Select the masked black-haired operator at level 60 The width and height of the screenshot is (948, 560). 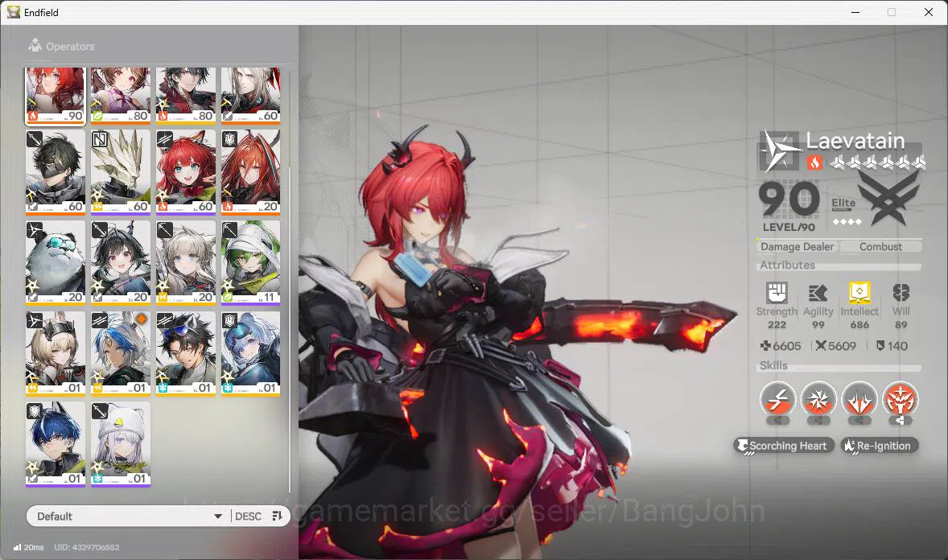click(x=55, y=171)
